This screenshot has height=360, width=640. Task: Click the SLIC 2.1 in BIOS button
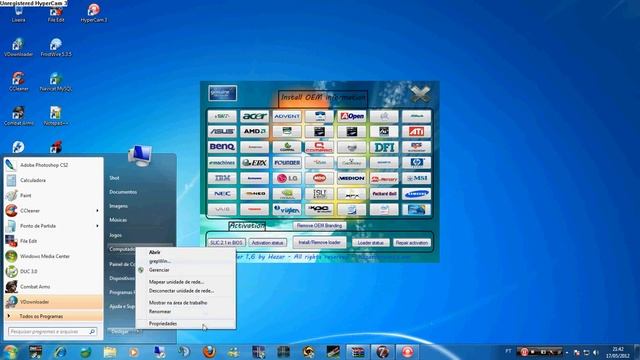tap(226, 242)
